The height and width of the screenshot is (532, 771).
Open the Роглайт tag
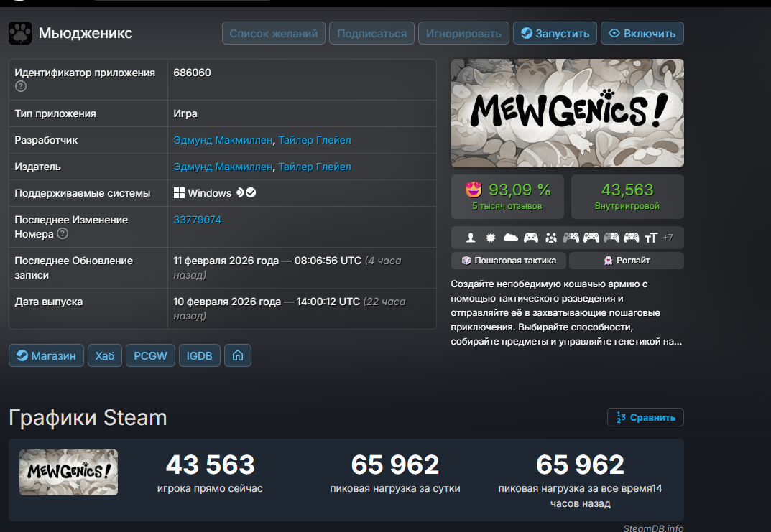pos(627,261)
